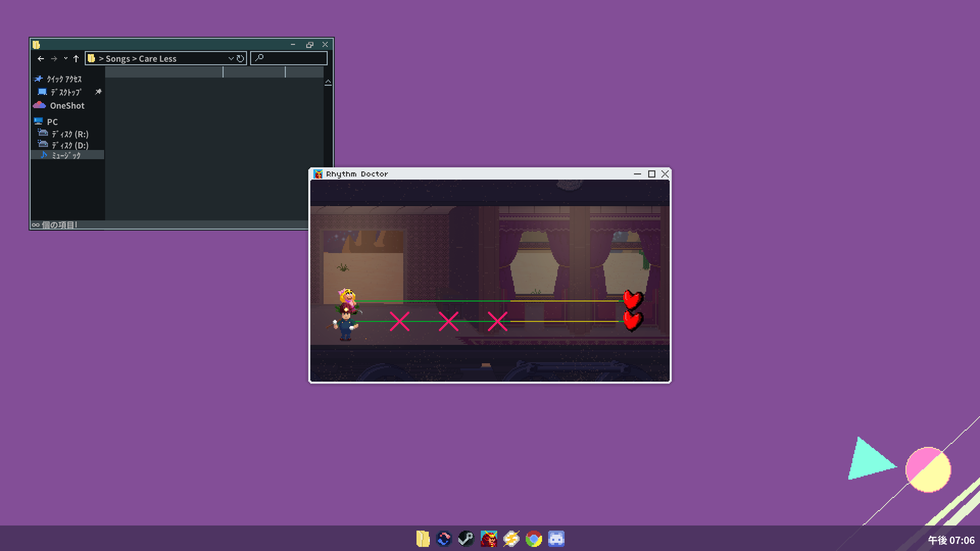Click the taskbar clock showing 07:06
This screenshot has width=980, height=551.
[951, 540]
